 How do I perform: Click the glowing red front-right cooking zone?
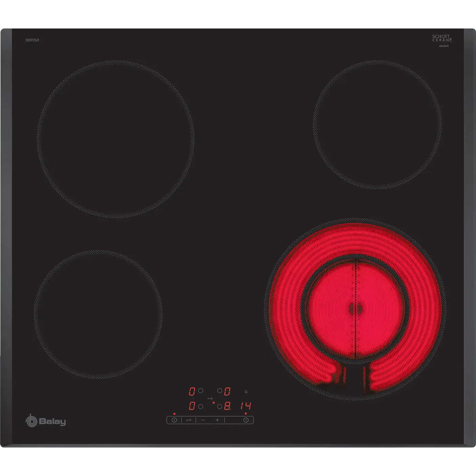point(355,309)
